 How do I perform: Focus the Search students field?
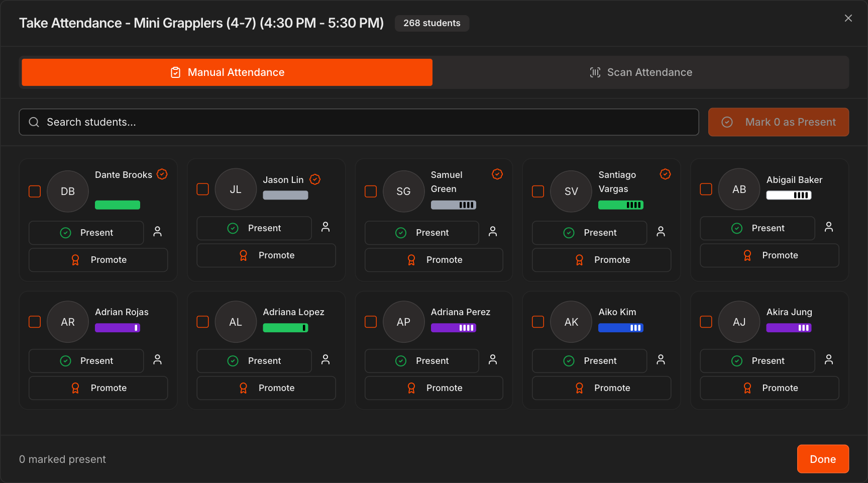click(359, 122)
